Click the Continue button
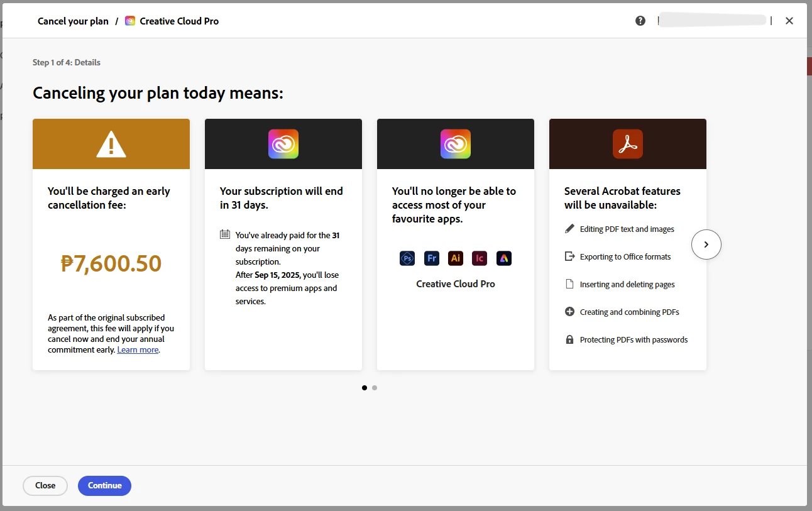This screenshot has width=812, height=511. 104,486
